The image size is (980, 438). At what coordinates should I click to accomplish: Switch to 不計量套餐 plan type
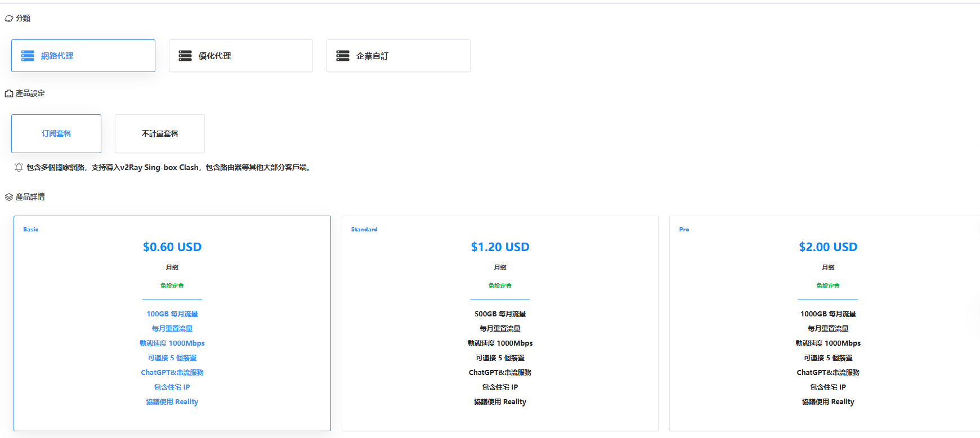click(160, 133)
